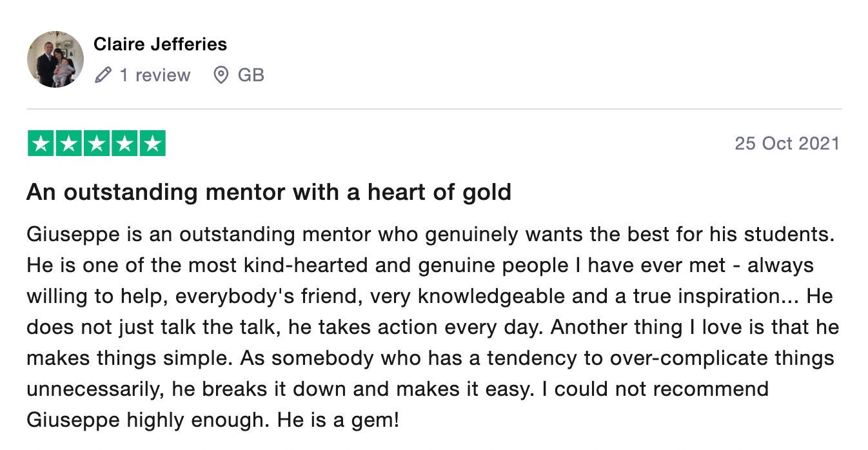Click the location pin icon
This screenshot has width=868, height=450.
[221, 75]
